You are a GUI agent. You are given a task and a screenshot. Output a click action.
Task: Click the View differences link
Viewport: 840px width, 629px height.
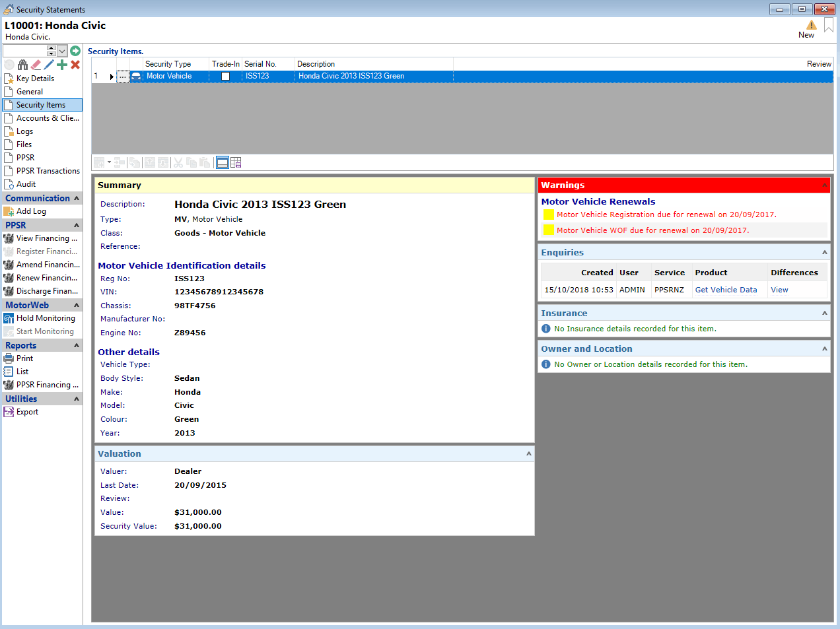(x=779, y=290)
